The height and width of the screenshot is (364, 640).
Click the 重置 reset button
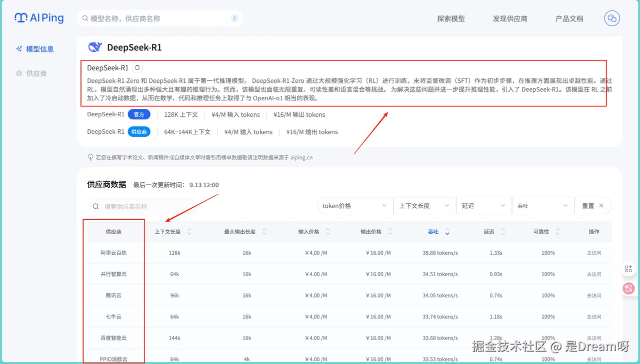tap(593, 206)
